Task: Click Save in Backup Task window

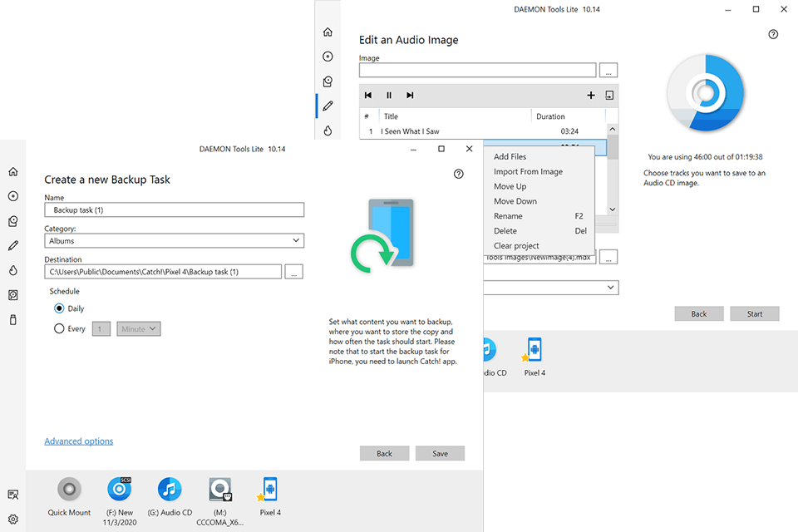Action: point(441,454)
